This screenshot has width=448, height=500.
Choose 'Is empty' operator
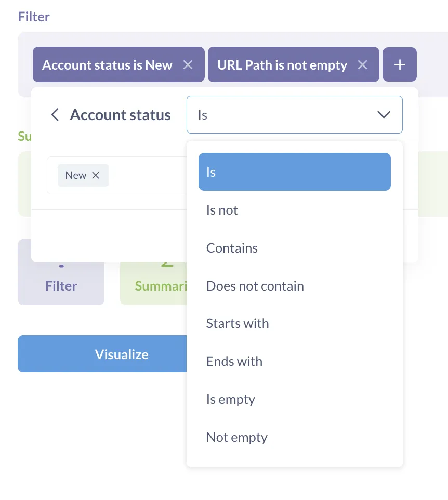coord(231,399)
